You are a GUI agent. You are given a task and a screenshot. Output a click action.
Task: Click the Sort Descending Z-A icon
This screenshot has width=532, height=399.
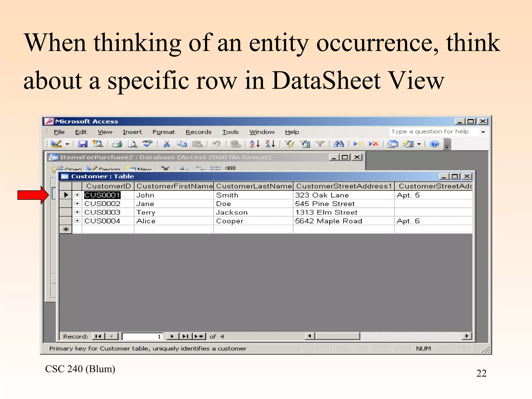pyautogui.click(x=270, y=144)
